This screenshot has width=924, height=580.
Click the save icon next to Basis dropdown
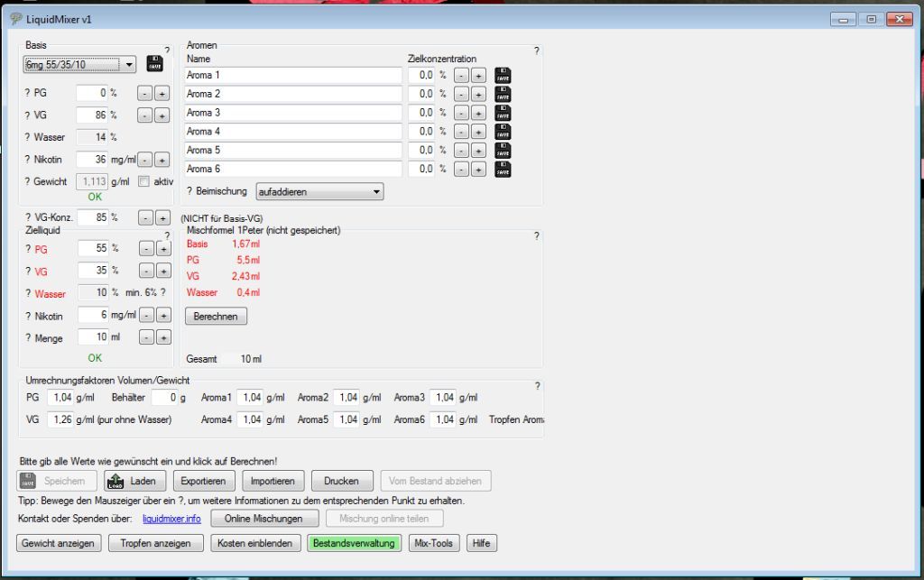154,64
